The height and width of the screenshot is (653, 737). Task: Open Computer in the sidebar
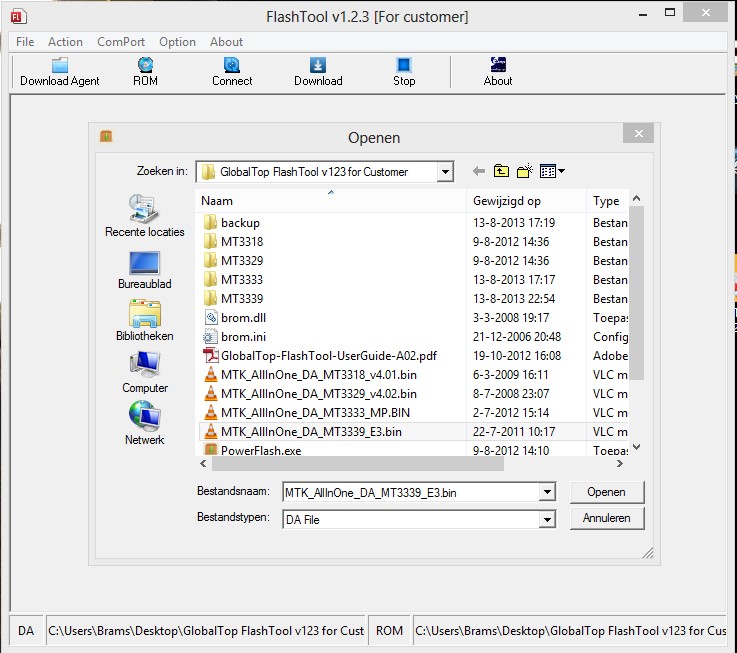point(145,372)
